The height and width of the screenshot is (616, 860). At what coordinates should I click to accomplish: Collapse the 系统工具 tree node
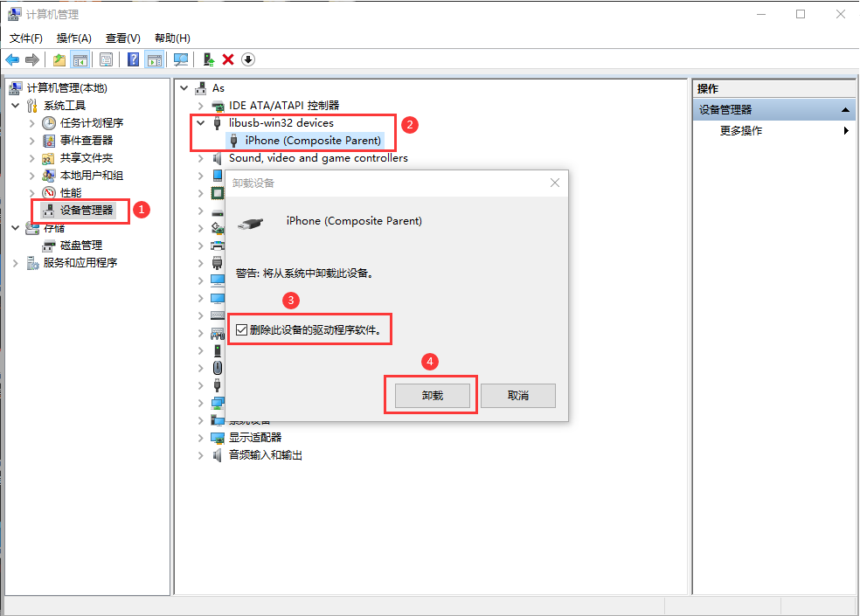[x=15, y=106]
